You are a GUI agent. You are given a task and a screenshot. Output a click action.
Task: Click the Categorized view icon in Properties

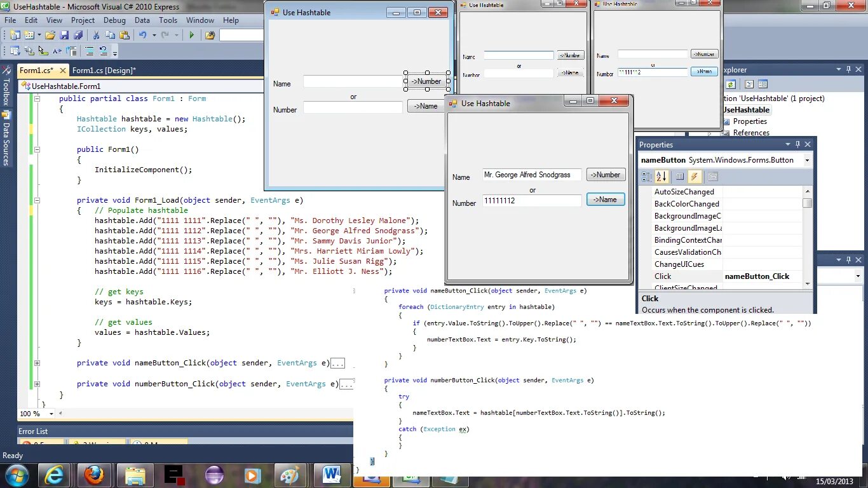(x=647, y=177)
